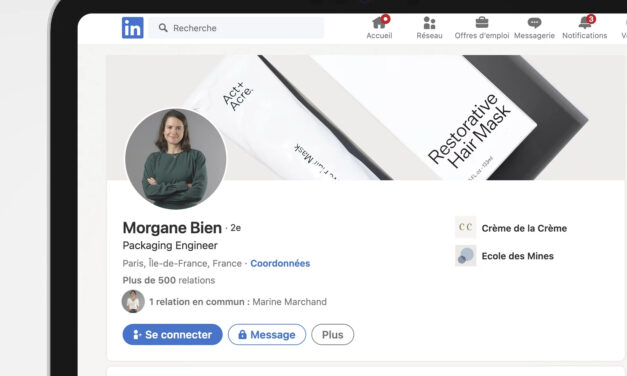Open the LinkedIn logo home link
The height and width of the screenshot is (376, 627).
pos(133,28)
